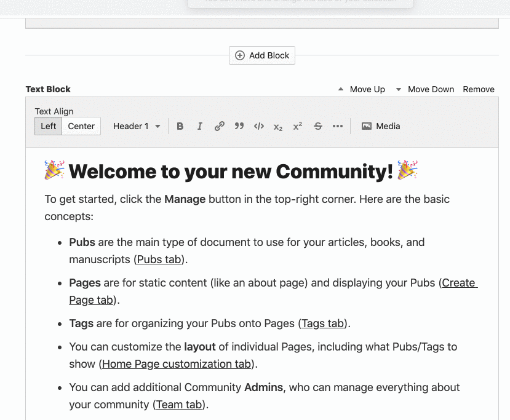Click the Add Block button
Viewport: 510px width, 420px height.
coord(262,55)
